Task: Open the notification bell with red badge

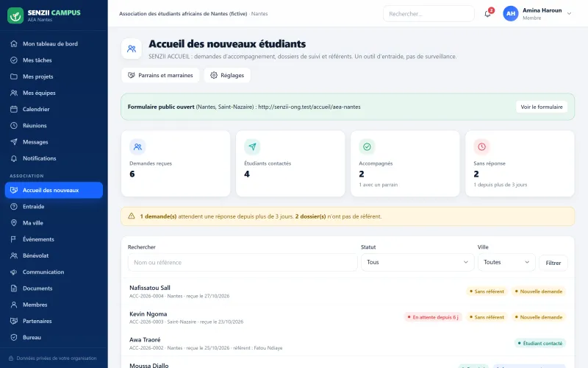Action: pyautogui.click(x=488, y=14)
